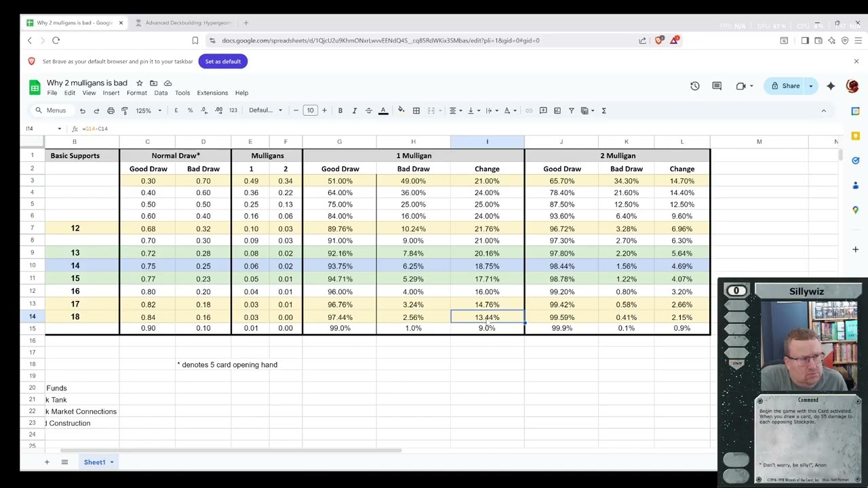868x488 pixels.
Task: Open the Extensions menu
Action: [x=212, y=93]
